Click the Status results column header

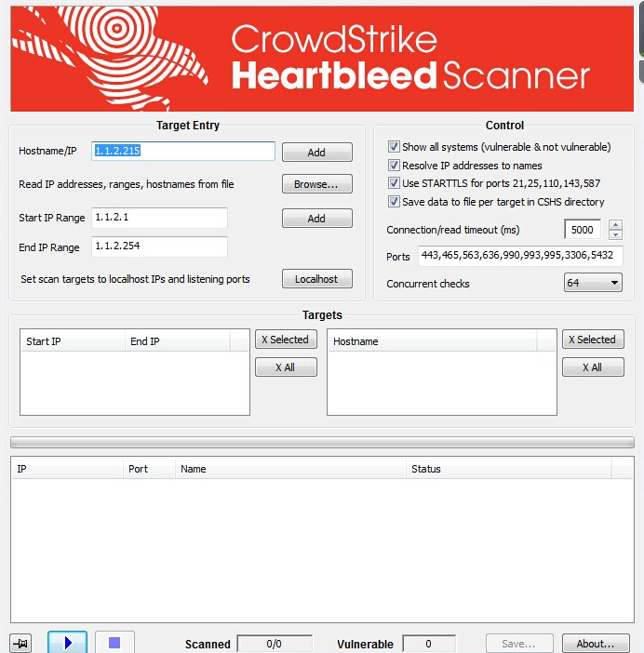click(x=509, y=469)
